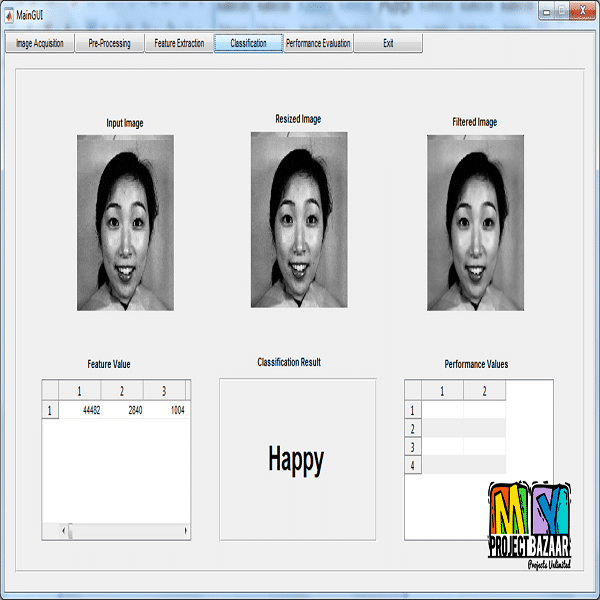
Task: Open the Pre-Processing step
Action: pyautogui.click(x=109, y=43)
